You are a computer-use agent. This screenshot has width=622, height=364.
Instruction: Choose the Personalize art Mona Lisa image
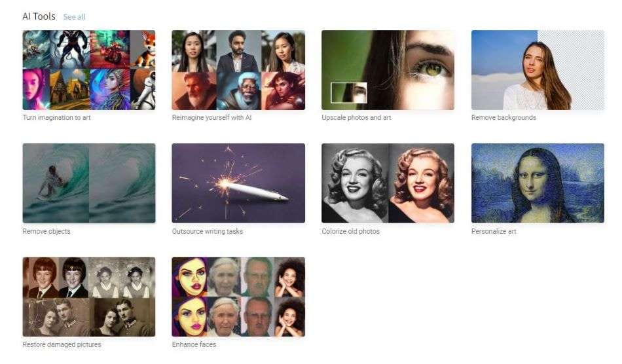point(538,183)
